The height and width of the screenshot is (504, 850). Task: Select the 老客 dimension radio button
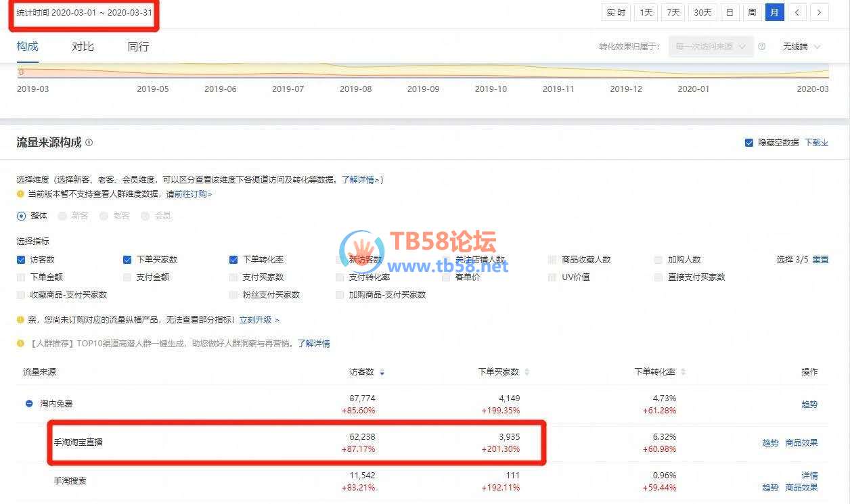point(104,216)
